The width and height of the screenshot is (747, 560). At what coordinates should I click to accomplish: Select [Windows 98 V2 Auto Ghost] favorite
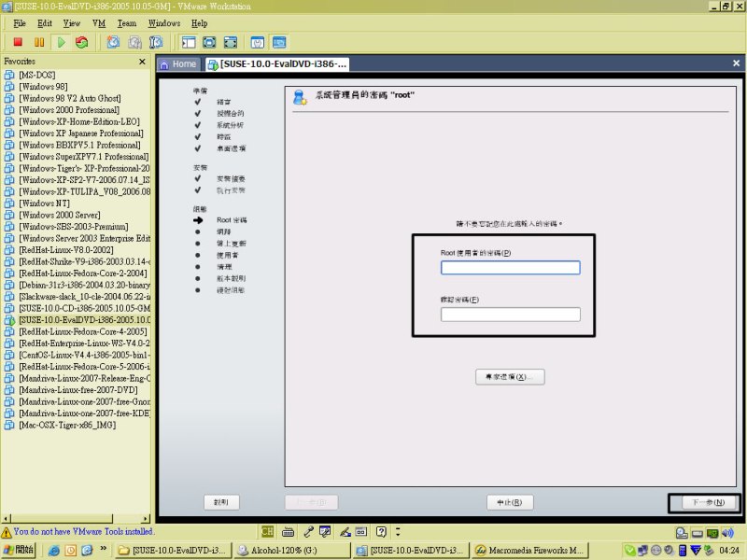(69, 98)
